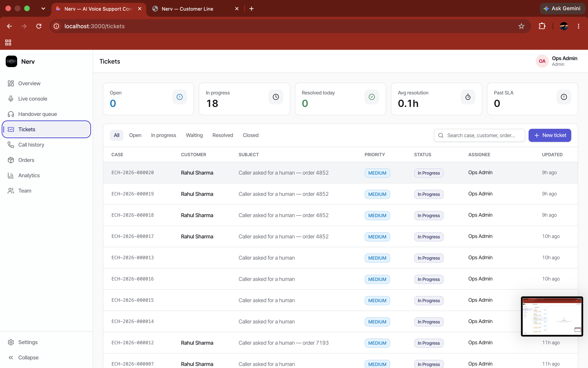Open Settings gear icon in sidebar
This screenshot has height=368, width=588.
tap(11, 342)
